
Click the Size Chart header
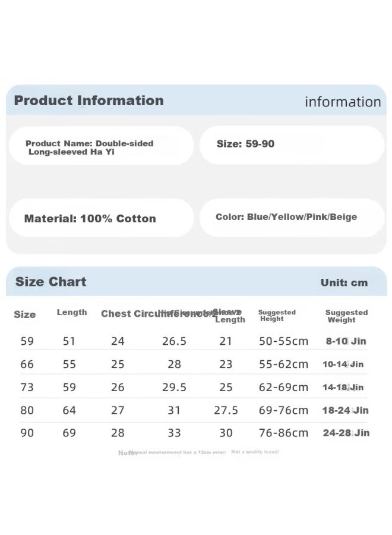pos(51,282)
